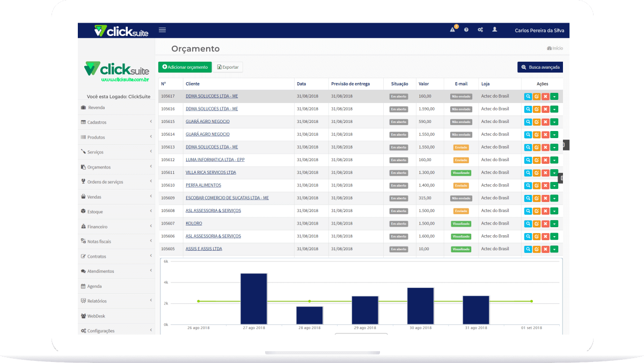Click value 1.590,00 in the table

tap(427, 109)
